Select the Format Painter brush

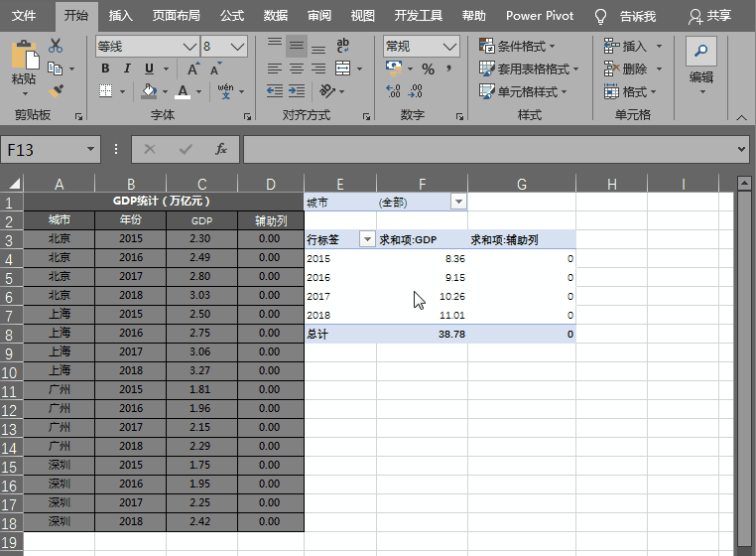[x=56, y=90]
